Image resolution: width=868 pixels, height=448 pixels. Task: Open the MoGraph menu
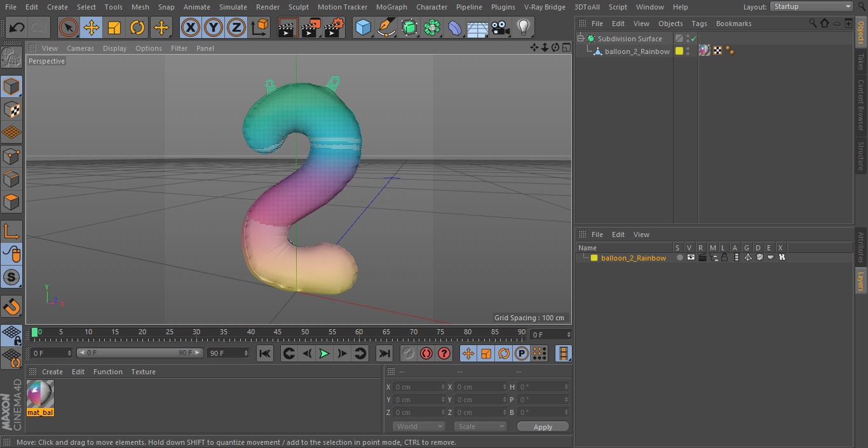391,7
